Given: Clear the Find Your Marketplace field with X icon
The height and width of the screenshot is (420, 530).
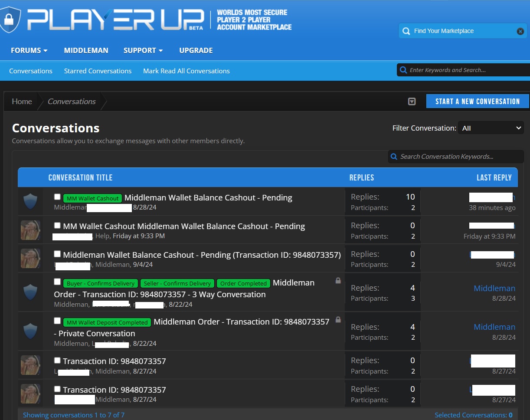Looking at the screenshot, I should pyautogui.click(x=520, y=31).
